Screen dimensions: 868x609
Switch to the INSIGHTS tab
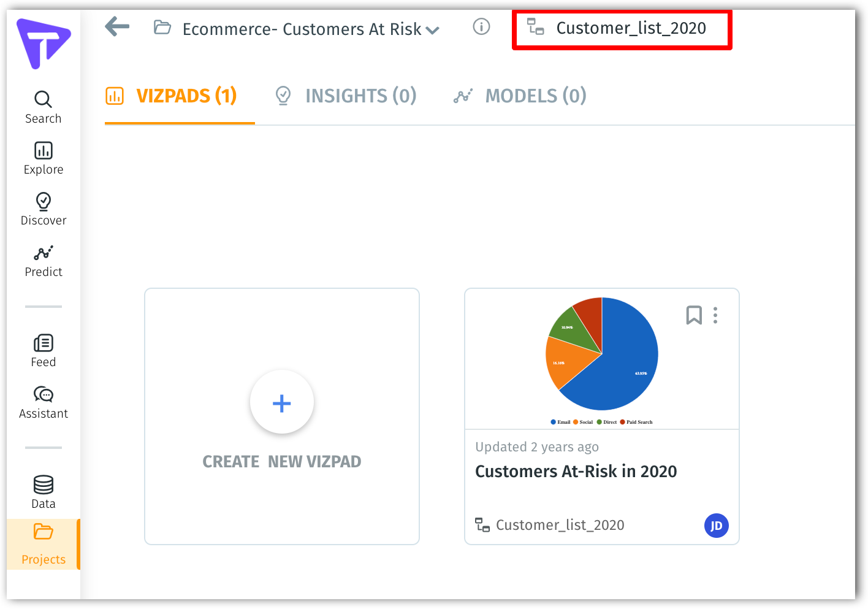[345, 96]
